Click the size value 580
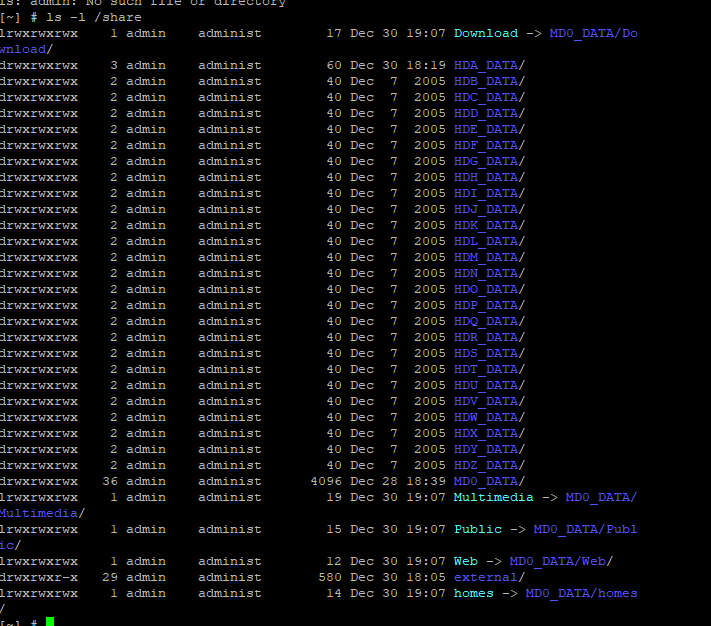This screenshot has height=626, width=711. point(330,577)
